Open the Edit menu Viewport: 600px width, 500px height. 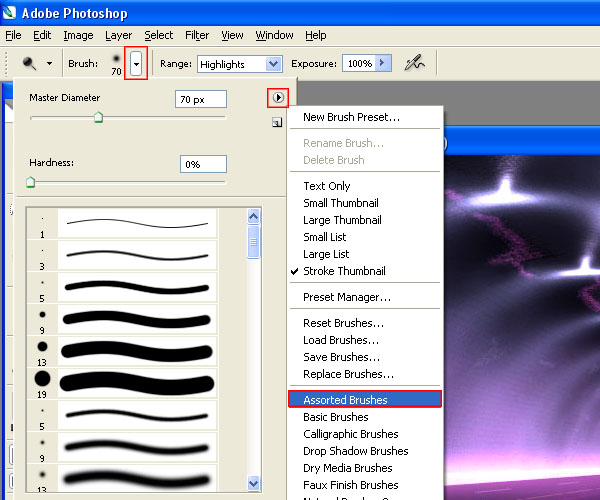click(42, 35)
